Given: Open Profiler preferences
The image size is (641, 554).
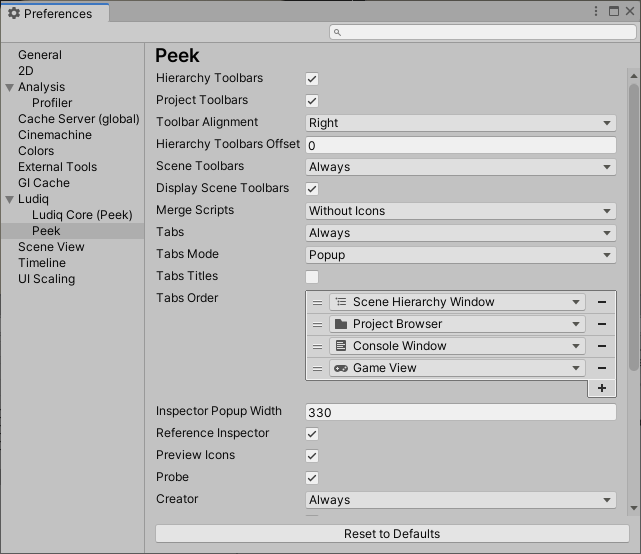Looking at the screenshot, I should coord(52,103).
